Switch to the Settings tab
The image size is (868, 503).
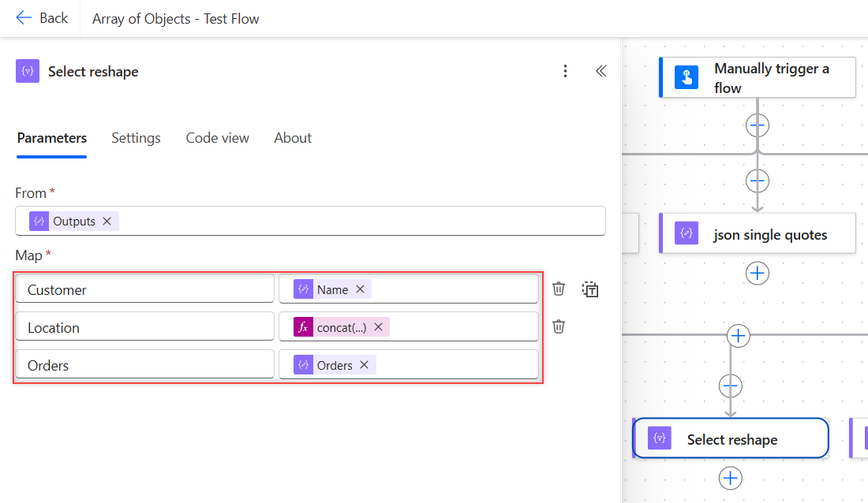[x=136, y=138]
